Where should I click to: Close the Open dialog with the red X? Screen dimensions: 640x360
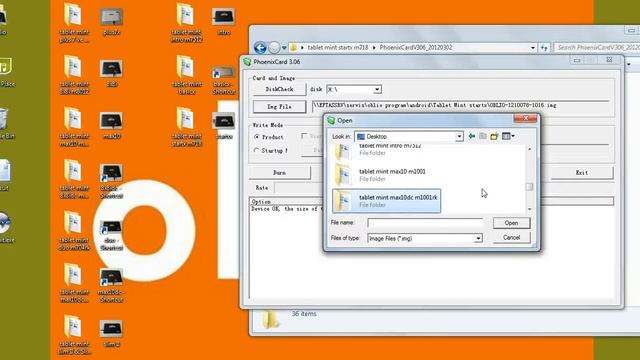click(525, 118)
